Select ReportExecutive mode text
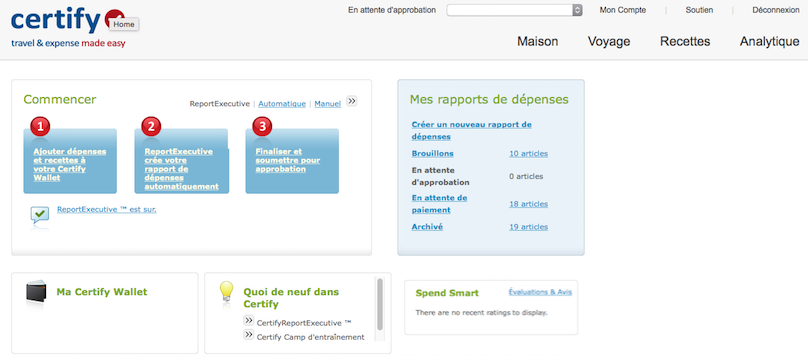 click(220, 104)
